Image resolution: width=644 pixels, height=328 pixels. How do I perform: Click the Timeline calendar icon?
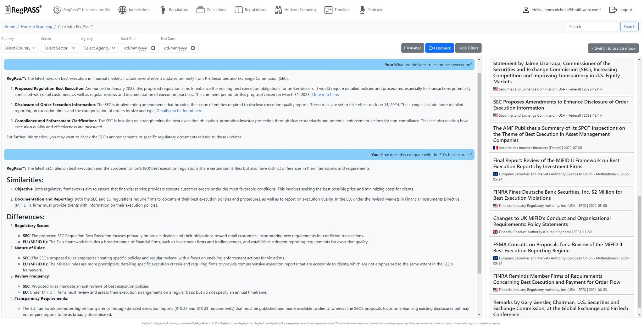[328, 10]
